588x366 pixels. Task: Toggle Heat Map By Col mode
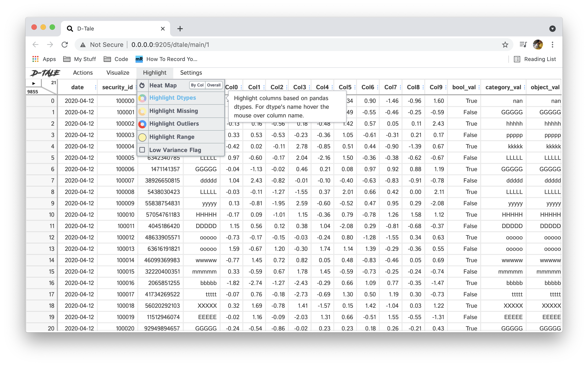pos(197,85)
